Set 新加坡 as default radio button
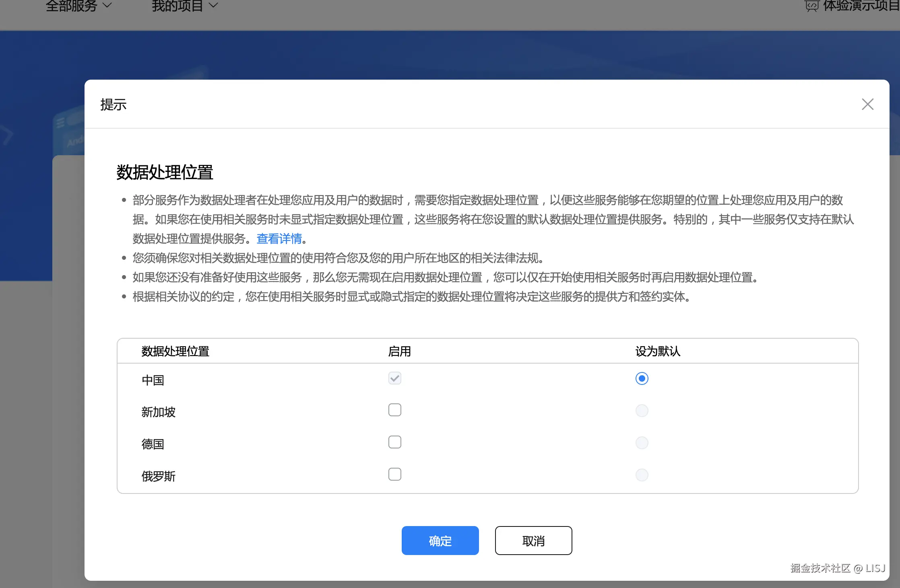Viewport: 900px width, 588px height. tap(642, 411)
